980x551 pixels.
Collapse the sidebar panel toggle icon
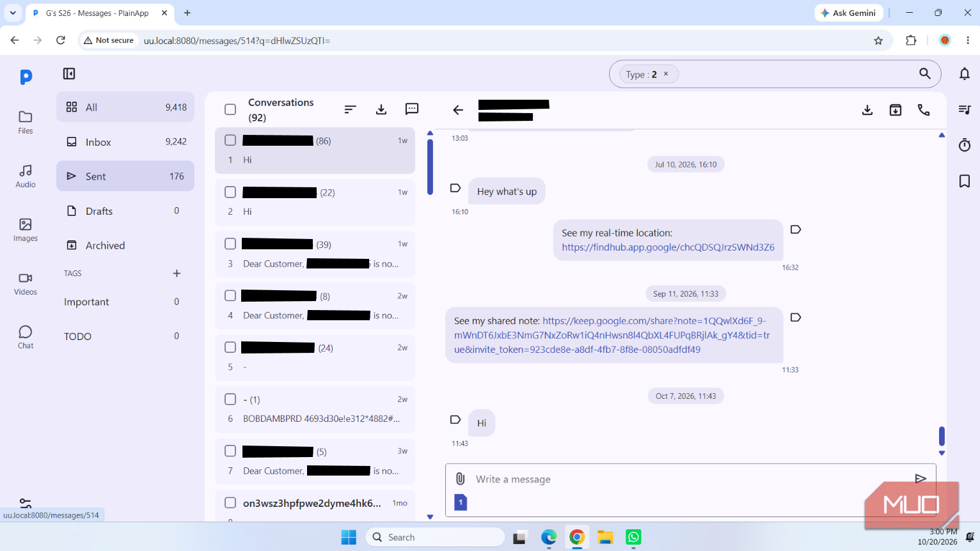coord(69,74)
